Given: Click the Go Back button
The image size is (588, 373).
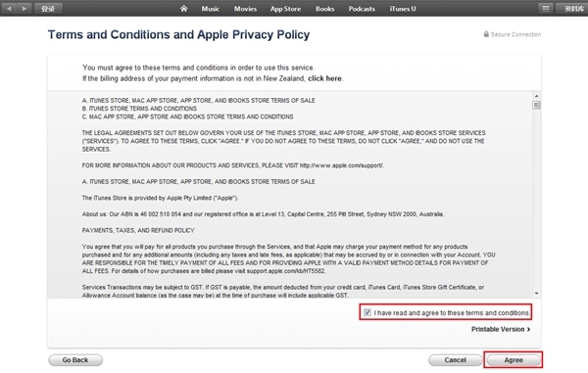Looking at the screenshot, I should click(75, 360).
